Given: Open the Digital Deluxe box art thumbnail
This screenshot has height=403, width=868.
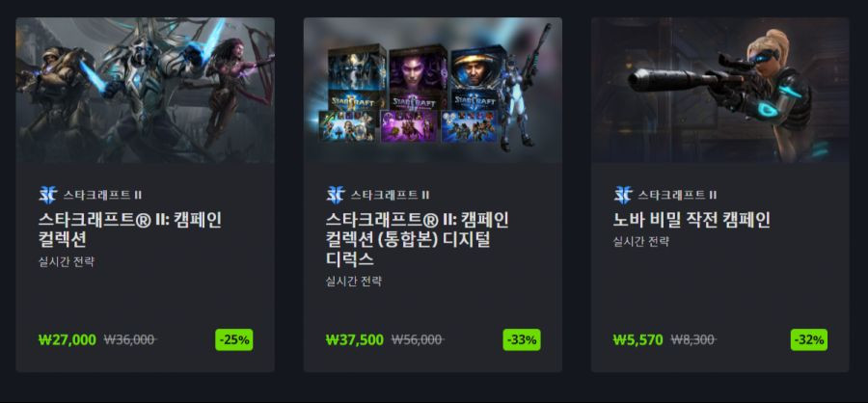Looking at the screenshot, I should tap(432, 91).
